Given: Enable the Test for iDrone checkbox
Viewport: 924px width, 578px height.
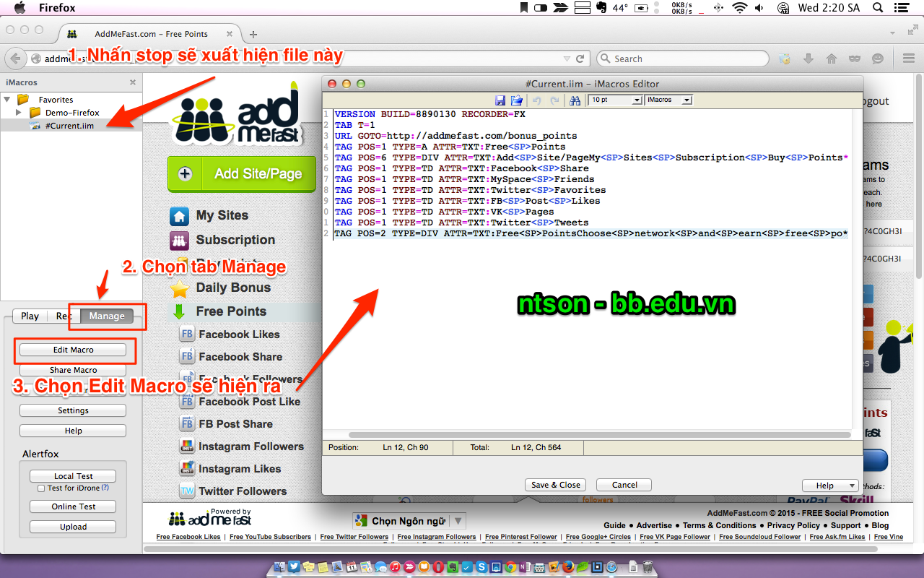Looking at the screenshot, I should click(41, 488).
